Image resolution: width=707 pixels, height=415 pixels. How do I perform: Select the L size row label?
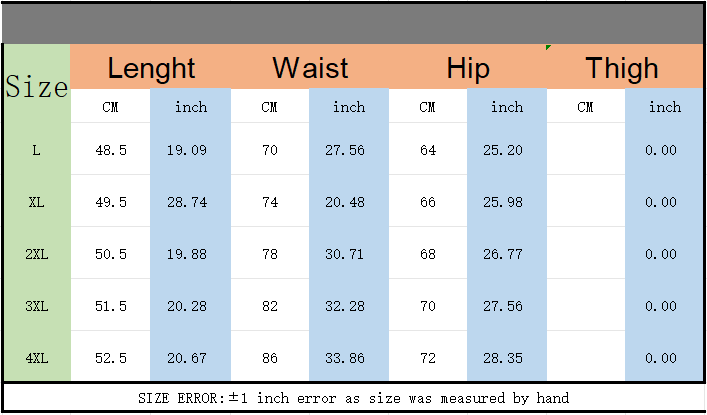click(x=37, y=150)
